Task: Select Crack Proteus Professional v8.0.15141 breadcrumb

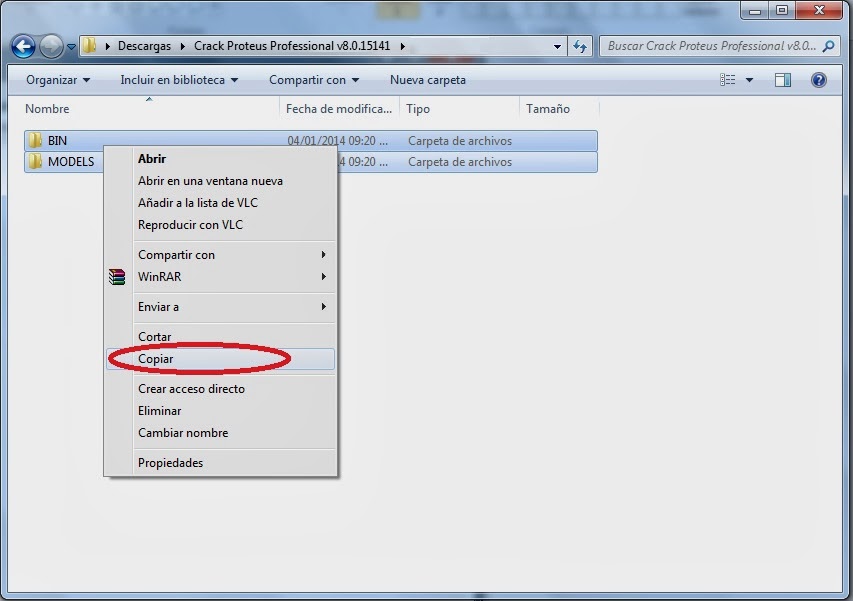Action: point(292,46)
